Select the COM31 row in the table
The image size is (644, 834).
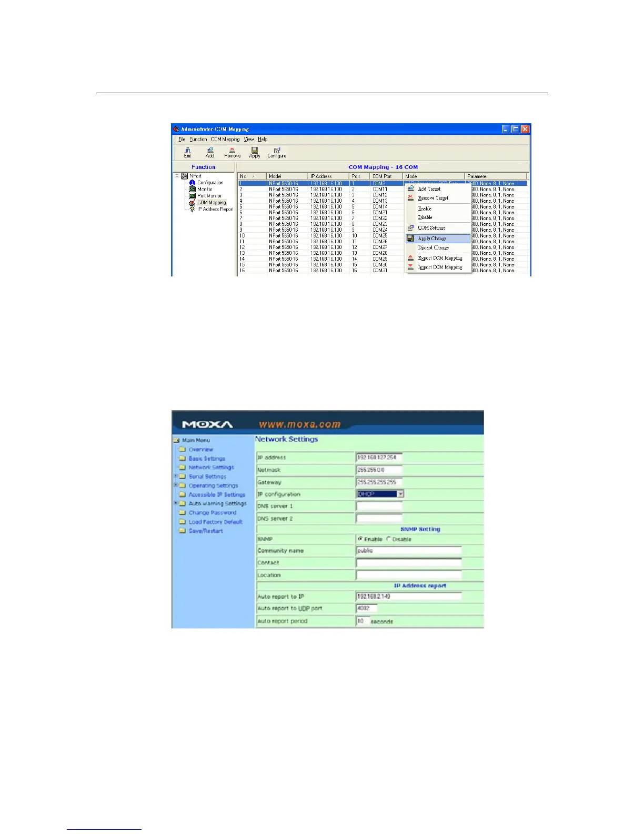point(383,271)
